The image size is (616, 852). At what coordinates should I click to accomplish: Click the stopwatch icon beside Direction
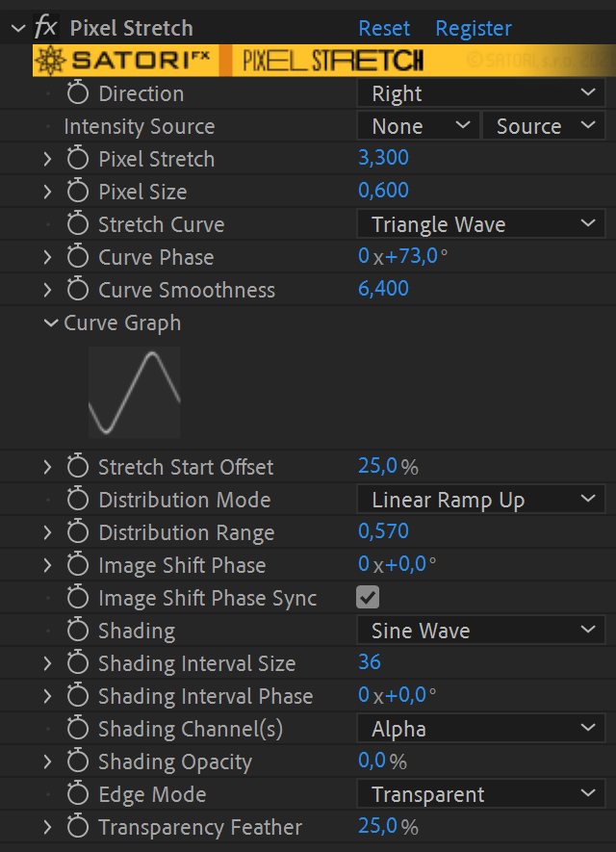point(78,93)
